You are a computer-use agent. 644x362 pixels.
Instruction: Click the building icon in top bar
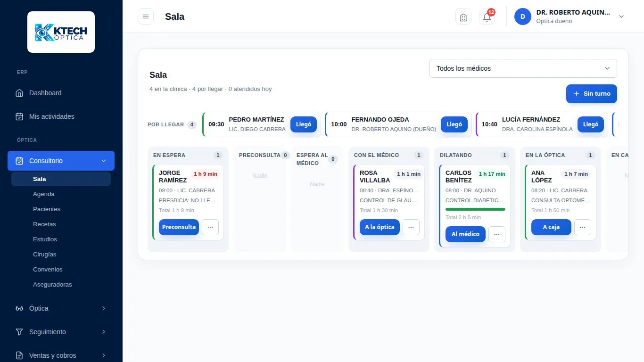pyautogui.click(x=463, y=17)
